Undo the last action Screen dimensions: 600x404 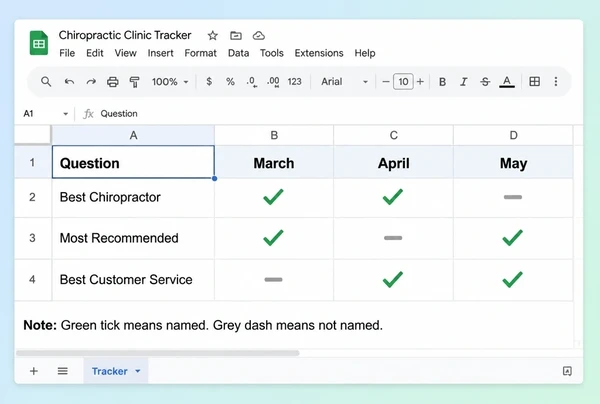[x=69, y=81]
